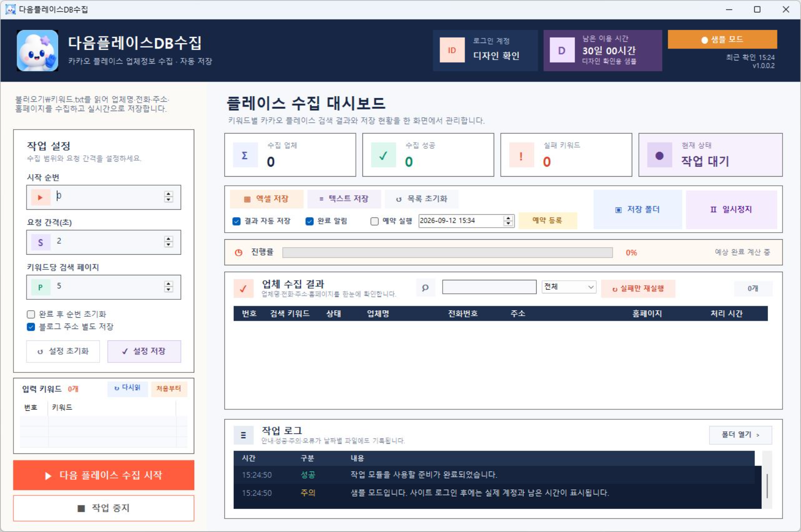
Task: Click the results search input field
Action: click(x=489, y=287)
